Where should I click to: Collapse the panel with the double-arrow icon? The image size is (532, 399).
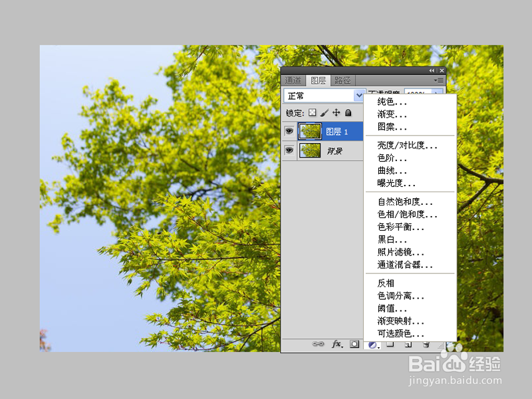click(x=432, y=70)
